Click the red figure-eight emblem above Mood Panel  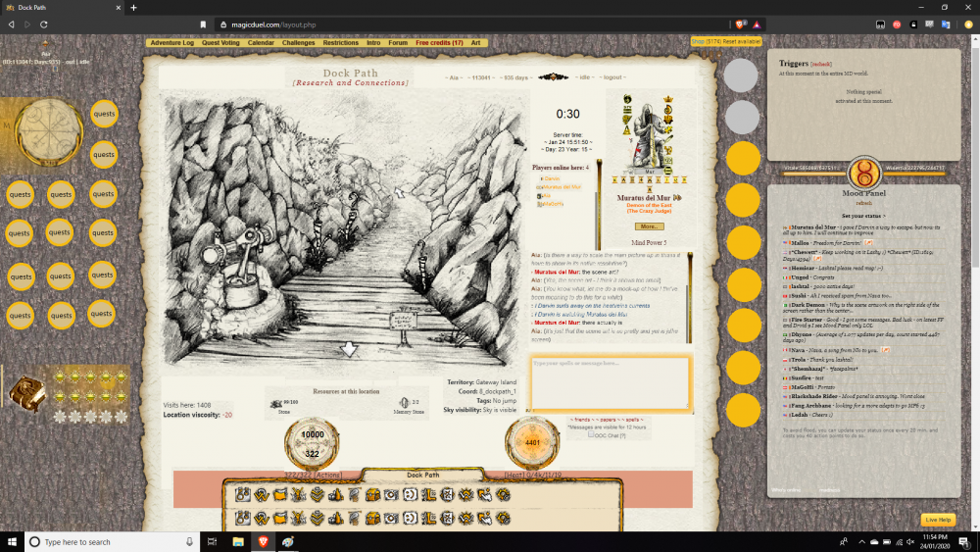(x=864, y=175)
